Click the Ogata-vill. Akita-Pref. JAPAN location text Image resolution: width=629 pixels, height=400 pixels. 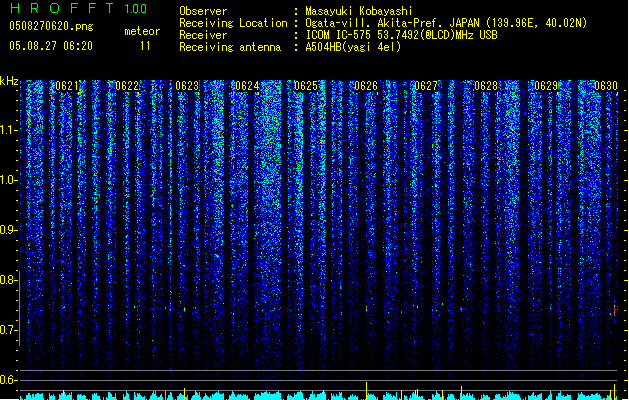point(446,23)
